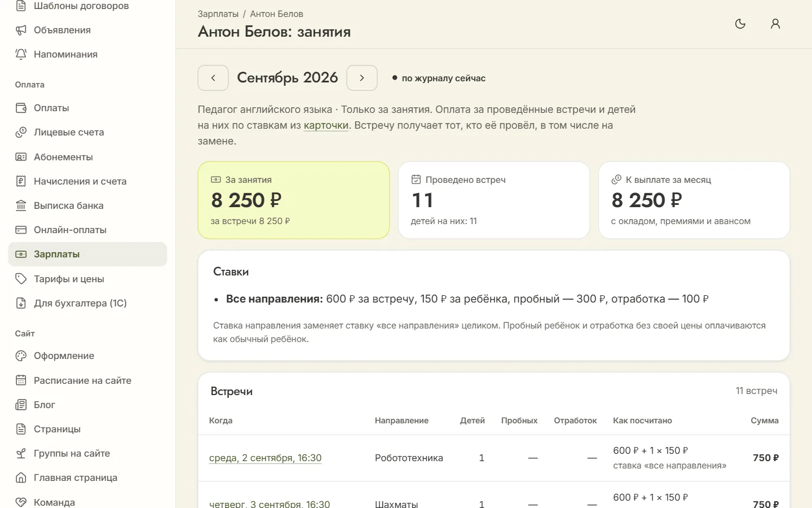Go to the previous month

pos(213,78)
